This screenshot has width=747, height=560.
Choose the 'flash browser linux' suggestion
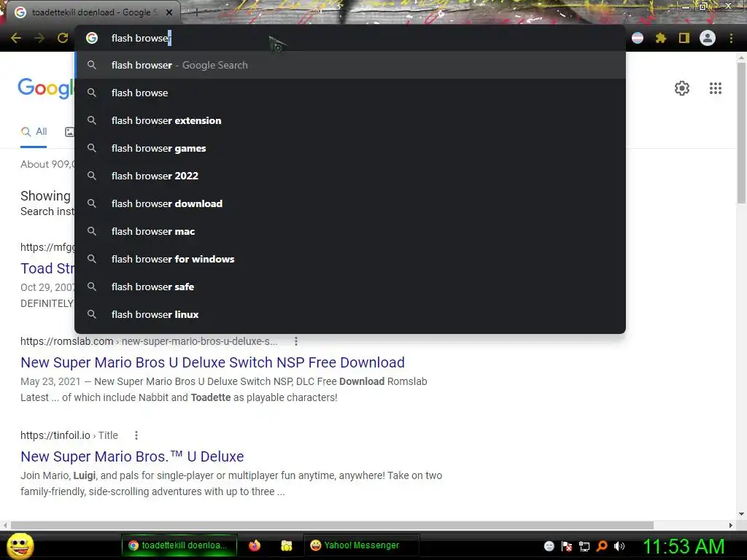pos(350,314)
